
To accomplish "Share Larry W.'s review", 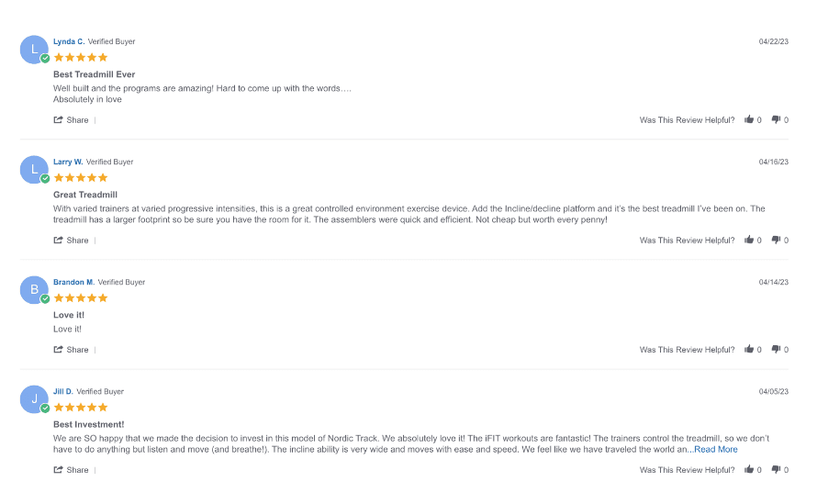I will click(72, 240).
